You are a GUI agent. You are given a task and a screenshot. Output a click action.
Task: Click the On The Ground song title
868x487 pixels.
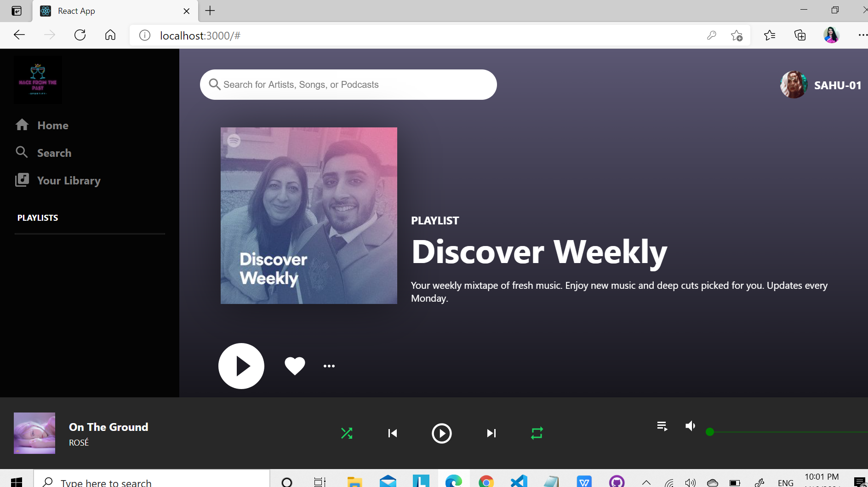[108, 427]
